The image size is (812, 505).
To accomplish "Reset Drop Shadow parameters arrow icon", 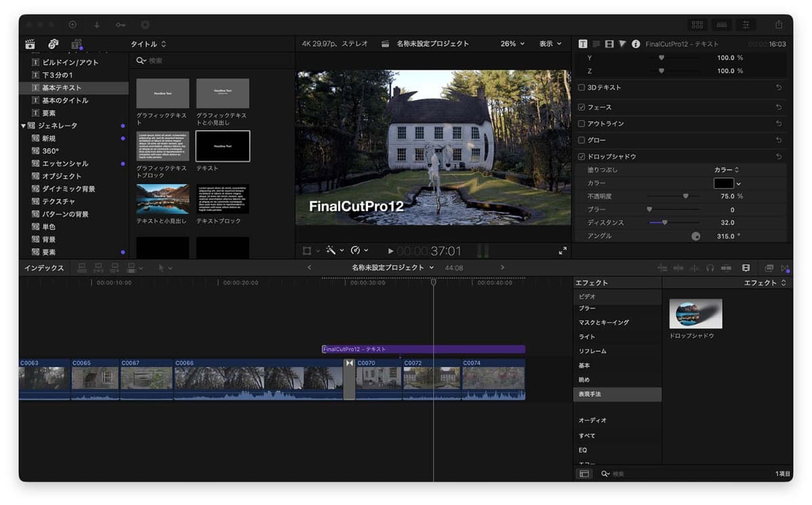I will pos(779,157).
